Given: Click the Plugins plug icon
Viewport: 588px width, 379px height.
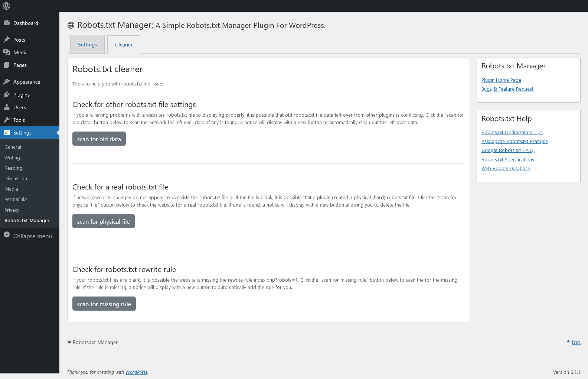Looking at the screenshot, I should click(x=7, y=94).
